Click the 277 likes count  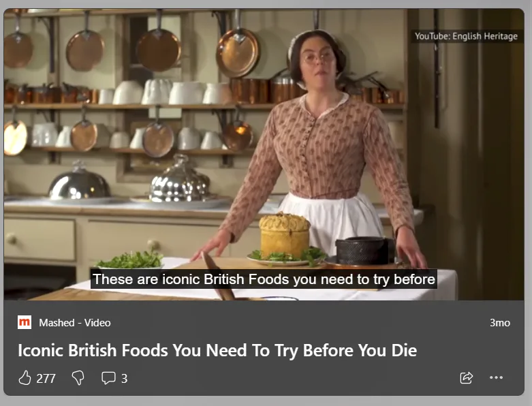[46, 379]
